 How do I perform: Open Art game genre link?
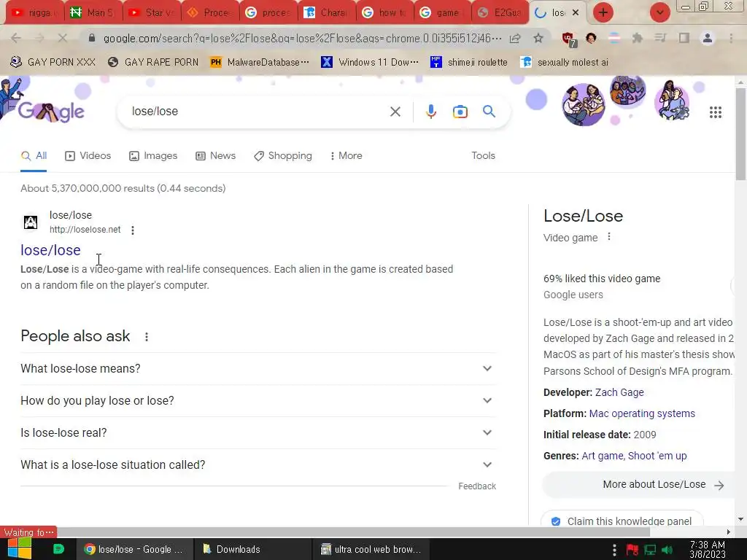(602, 456)
